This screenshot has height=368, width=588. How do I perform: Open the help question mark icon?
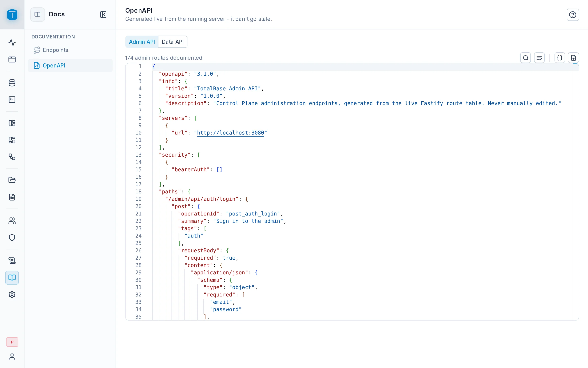click(573, 15)
